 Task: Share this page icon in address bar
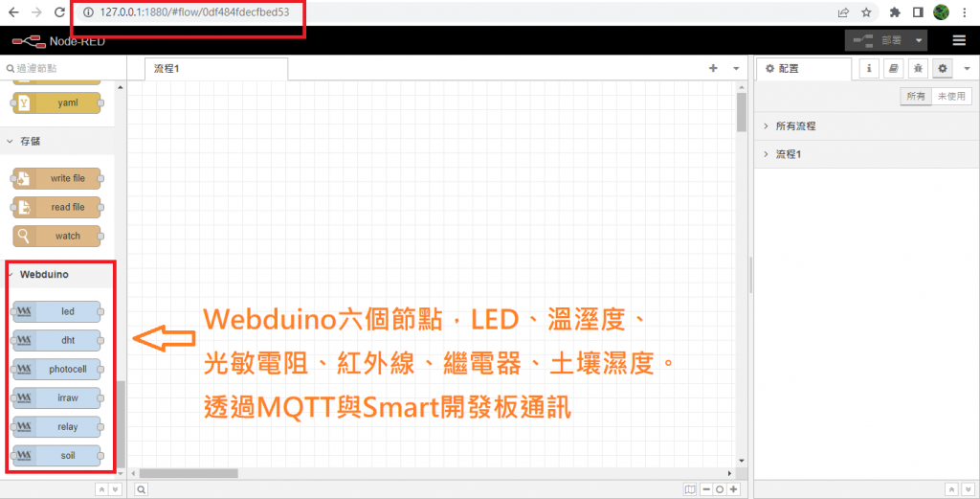coord(843,11)
